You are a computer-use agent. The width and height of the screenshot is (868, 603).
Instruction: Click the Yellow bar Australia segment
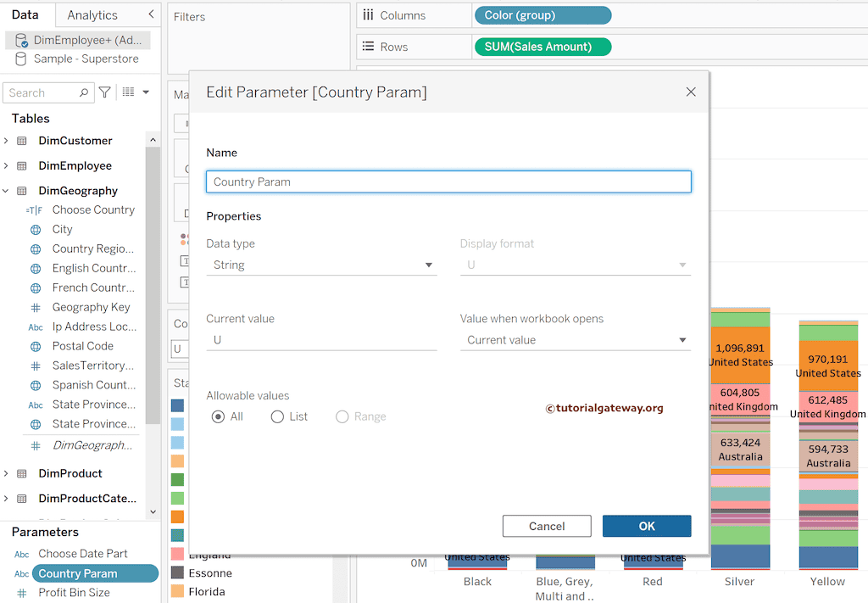coord(828,455)
